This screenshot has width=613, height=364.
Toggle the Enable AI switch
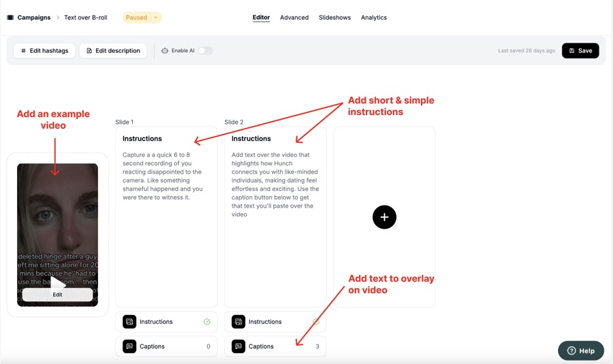[205, 51]
